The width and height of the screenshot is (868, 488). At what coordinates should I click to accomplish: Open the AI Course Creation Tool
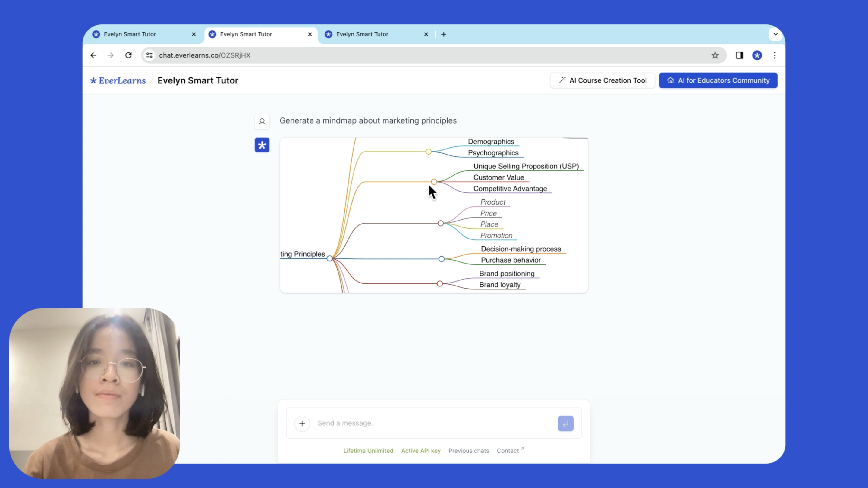602,80
